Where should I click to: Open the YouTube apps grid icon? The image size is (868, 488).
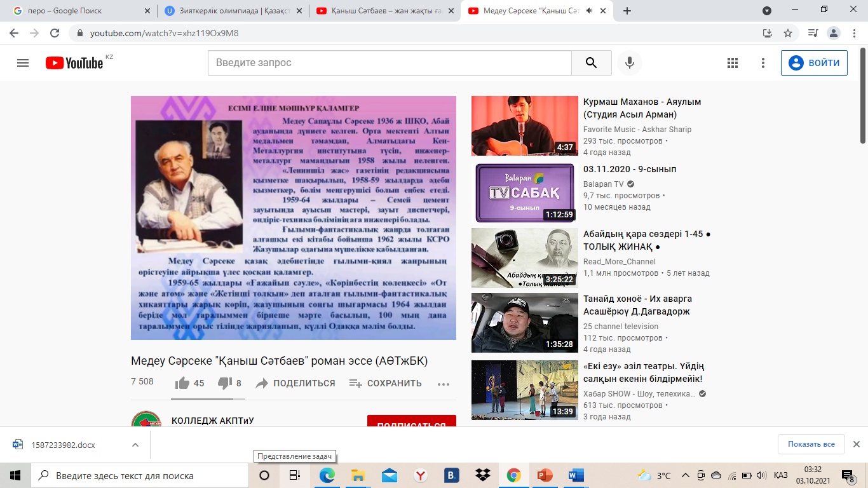tap(733, 63)
